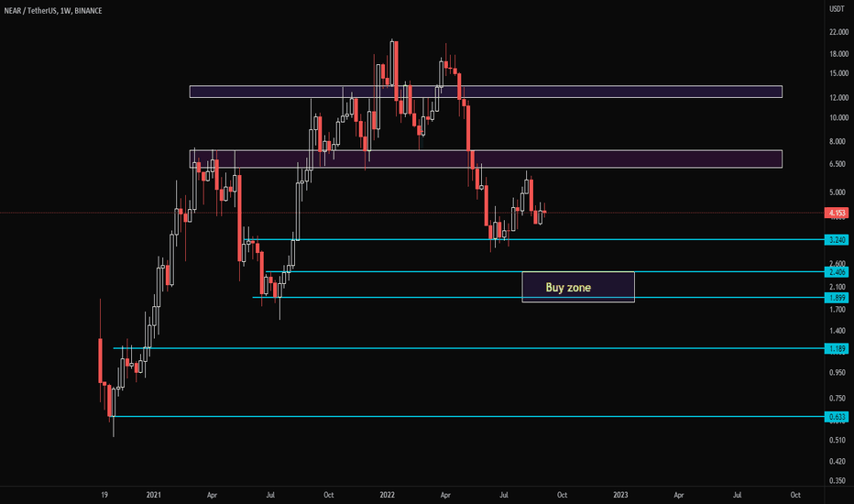Click the 6.500 price axis value
Viewport: 854px width, 504px height.
tap(838, 164)
